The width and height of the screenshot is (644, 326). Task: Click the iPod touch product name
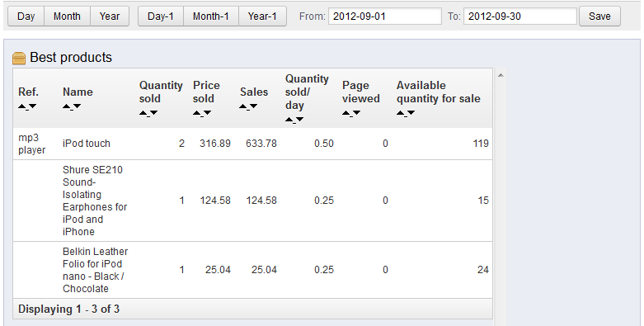87,144
